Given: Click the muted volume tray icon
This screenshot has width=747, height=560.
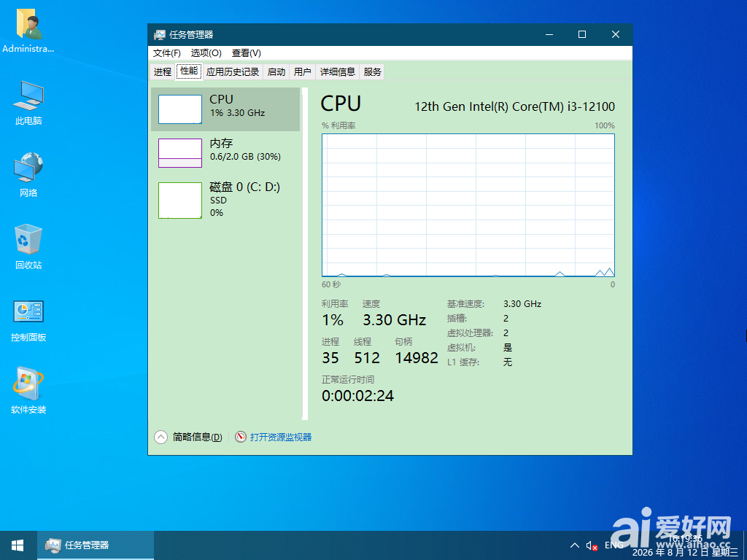Looking at the screenshot, I should 591,545.
